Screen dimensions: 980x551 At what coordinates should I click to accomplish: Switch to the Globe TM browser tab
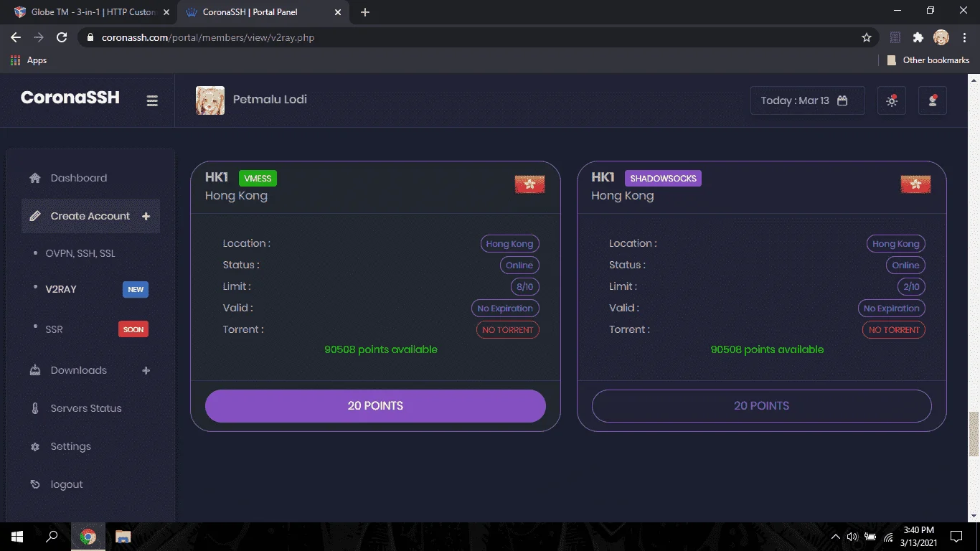click(x=92, y=12)
